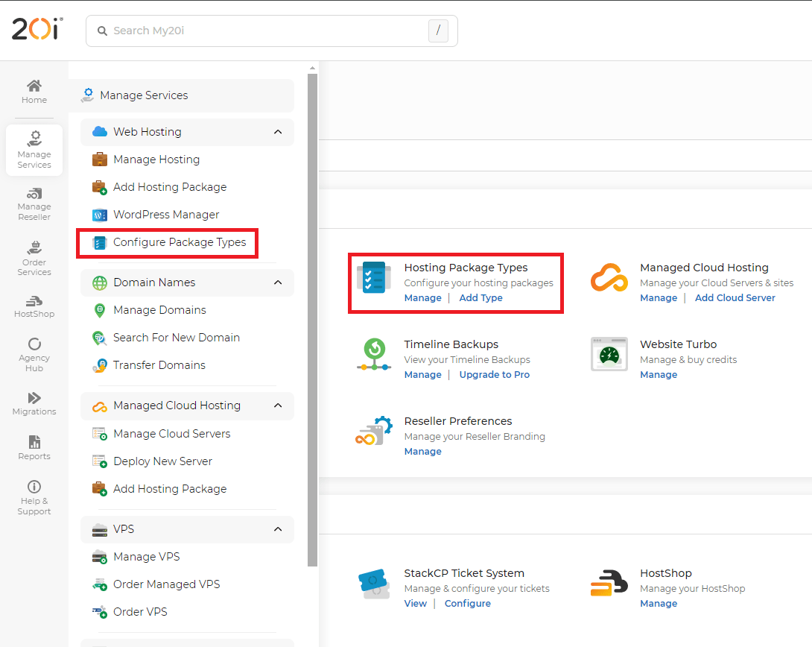Select Deploy New Server
This screenshot has width=812, height=647.
pyautogui.click(x=152, y=461)
